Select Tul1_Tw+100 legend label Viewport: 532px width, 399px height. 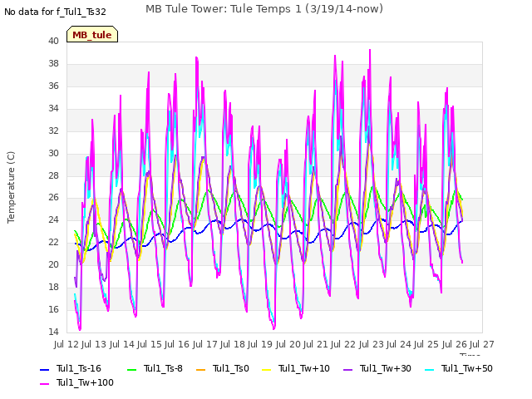point(85,382)
